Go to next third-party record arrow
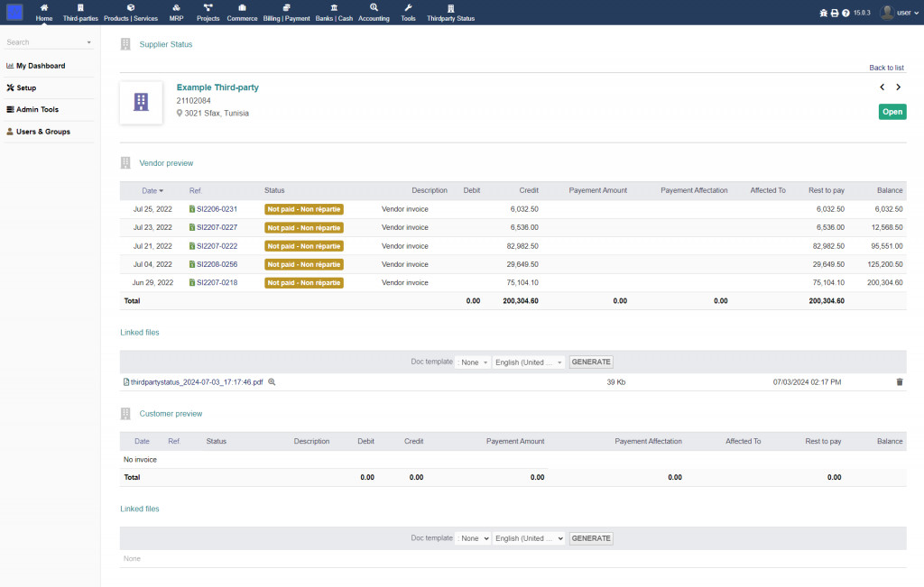Viewport: 924px width, 587px height. pyautogui.click(x=898, y=87)
